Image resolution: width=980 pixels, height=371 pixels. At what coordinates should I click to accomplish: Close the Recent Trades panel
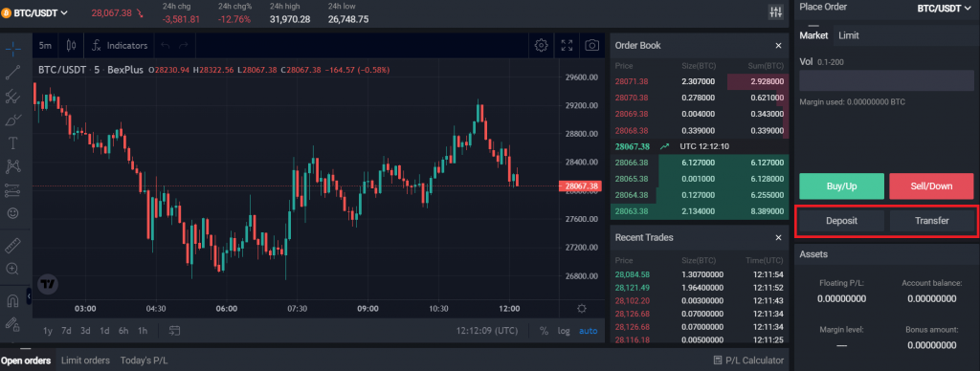pos(778,238)
